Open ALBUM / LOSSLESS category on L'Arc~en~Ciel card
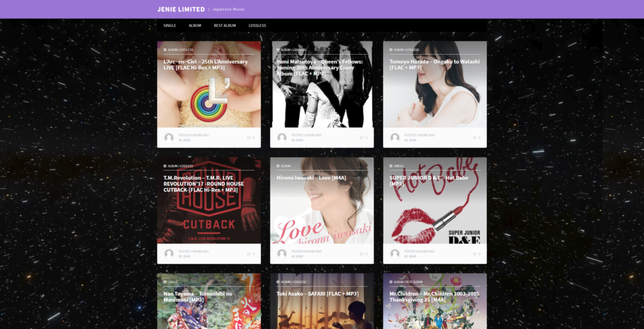This screenshot has width=644, height=329. (180, 50)
